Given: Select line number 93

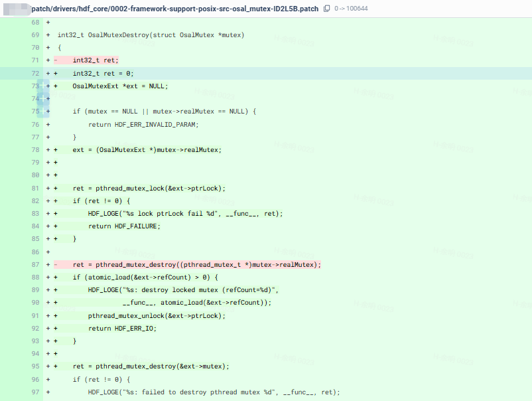Looking at the screenshot, I should pyautogui.click(x=35, y=341).
